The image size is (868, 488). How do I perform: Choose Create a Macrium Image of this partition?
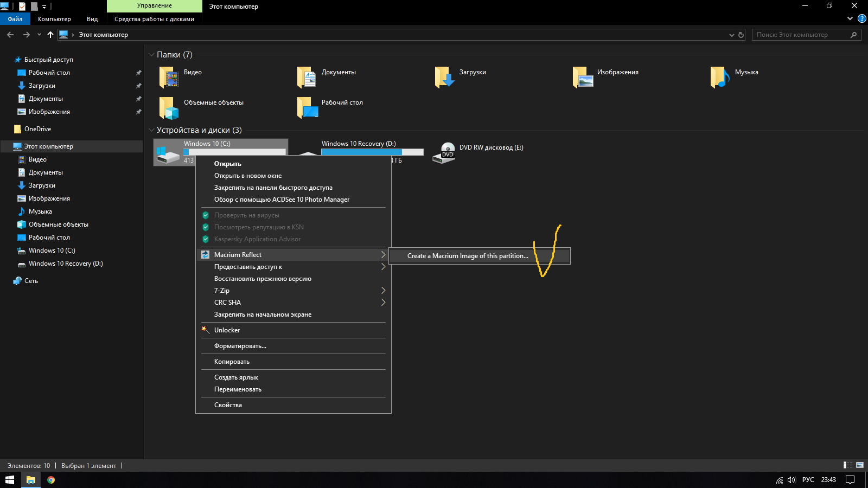[468, 256]
